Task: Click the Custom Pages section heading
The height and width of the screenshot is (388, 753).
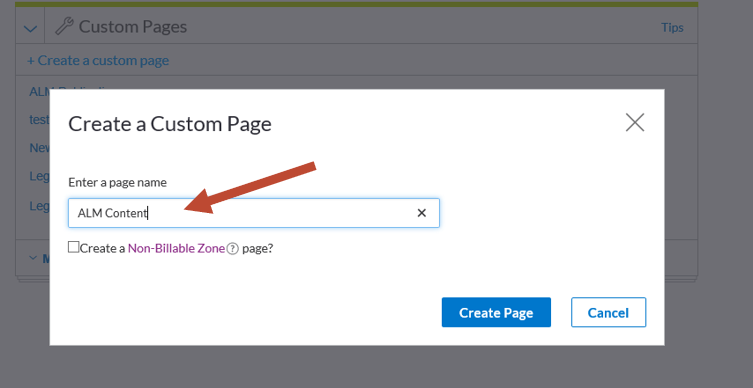Action: coord(133,27)
